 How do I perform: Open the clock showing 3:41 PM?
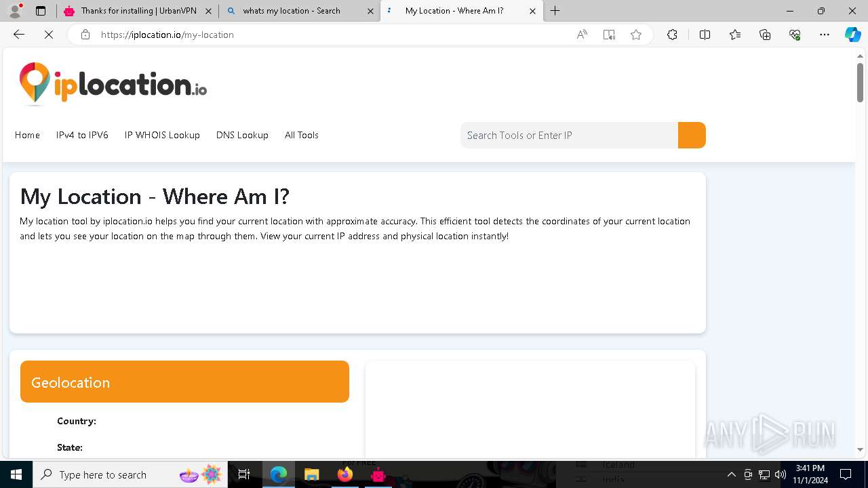coord(810,474)
